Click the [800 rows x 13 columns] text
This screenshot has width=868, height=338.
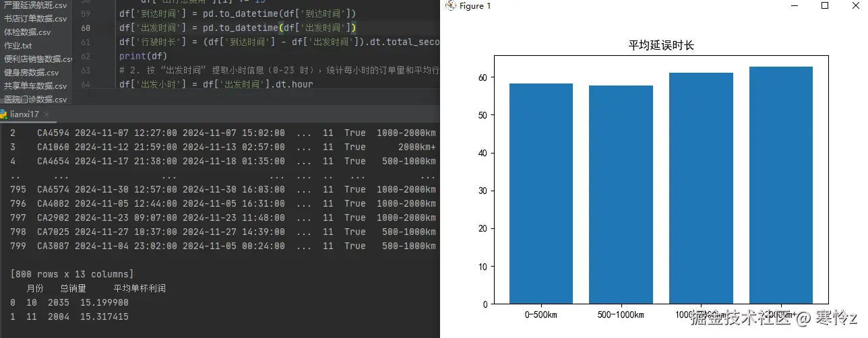point(71,274)
